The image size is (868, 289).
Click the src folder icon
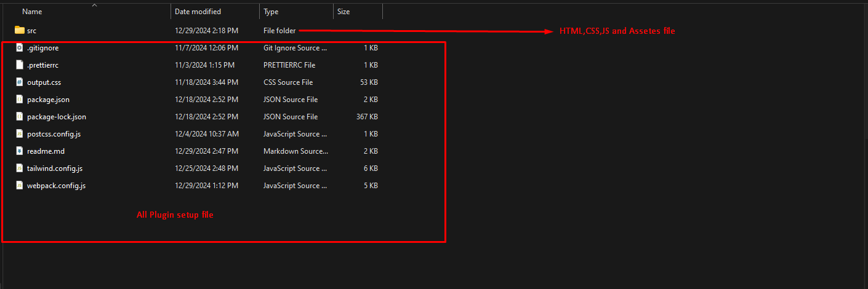19,30
